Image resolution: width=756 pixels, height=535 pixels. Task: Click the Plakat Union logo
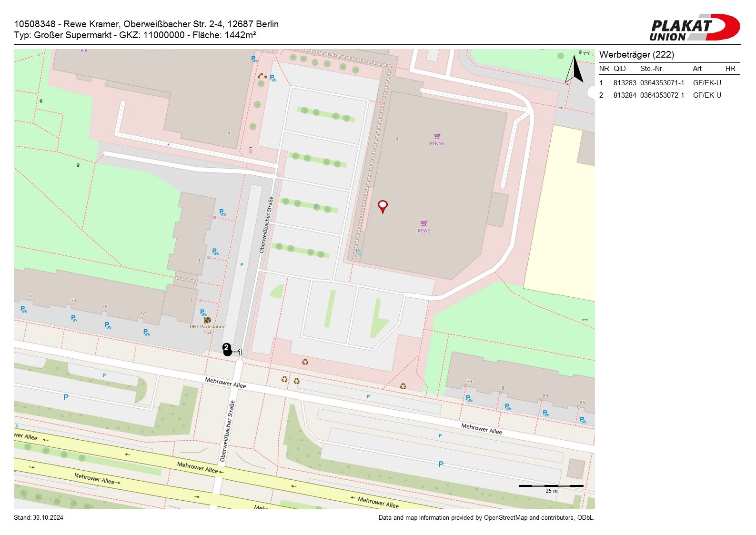(694, 28)
